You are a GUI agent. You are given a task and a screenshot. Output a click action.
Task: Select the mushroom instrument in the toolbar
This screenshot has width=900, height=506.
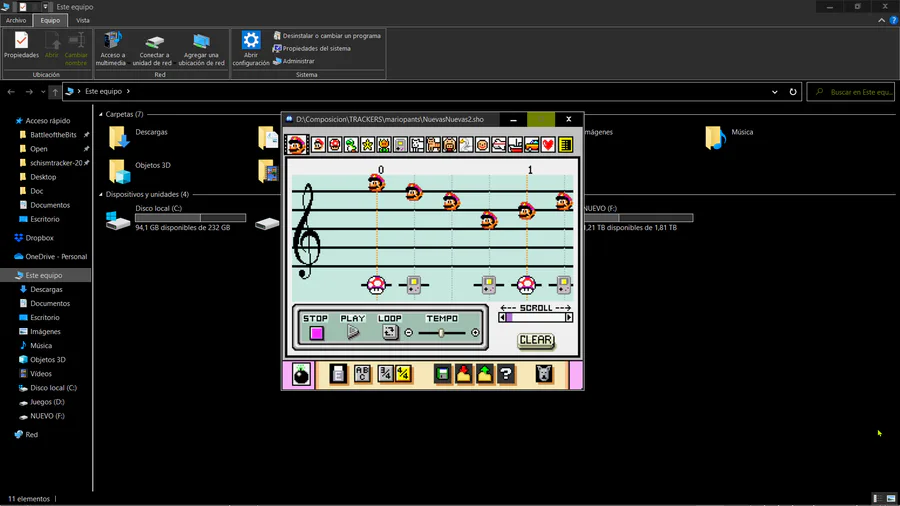(335, 145)
